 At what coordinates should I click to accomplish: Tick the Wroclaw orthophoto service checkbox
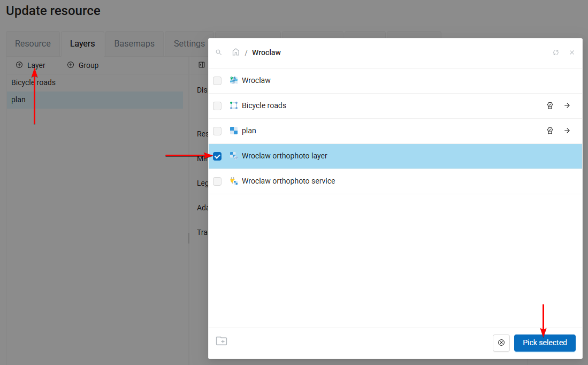pyautogui.click(x=217, y=181)
